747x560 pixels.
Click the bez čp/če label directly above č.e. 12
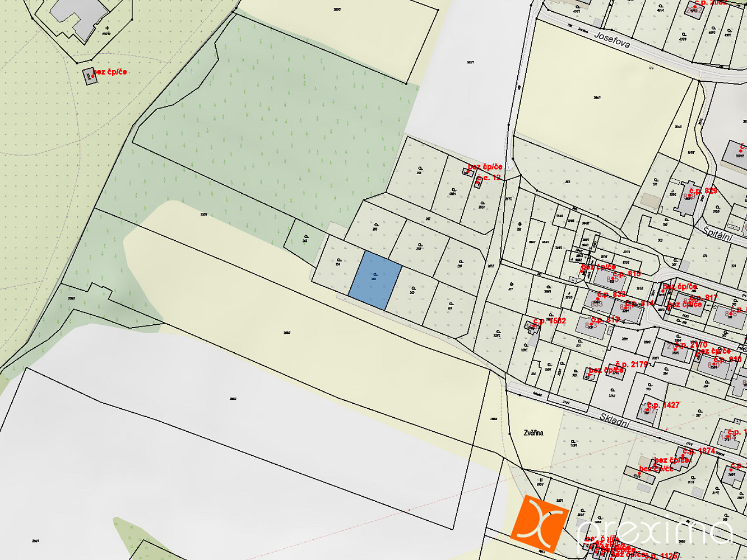(x=485, y=167)
